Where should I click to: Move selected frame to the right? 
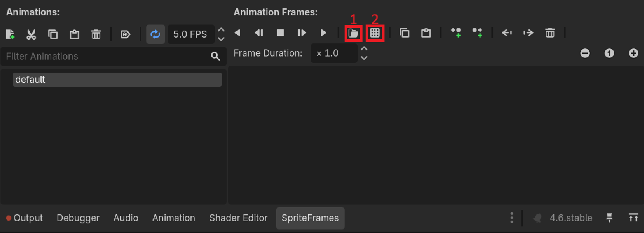click(528, 33)
